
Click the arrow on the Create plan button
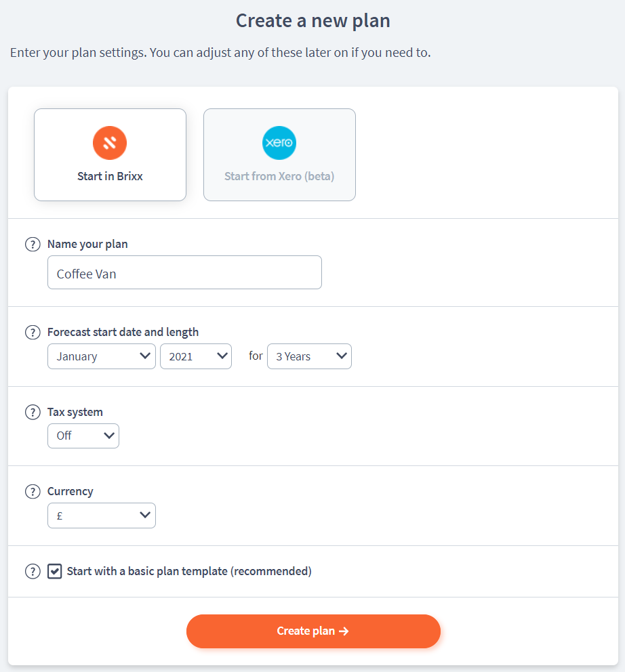click(344, 631)
